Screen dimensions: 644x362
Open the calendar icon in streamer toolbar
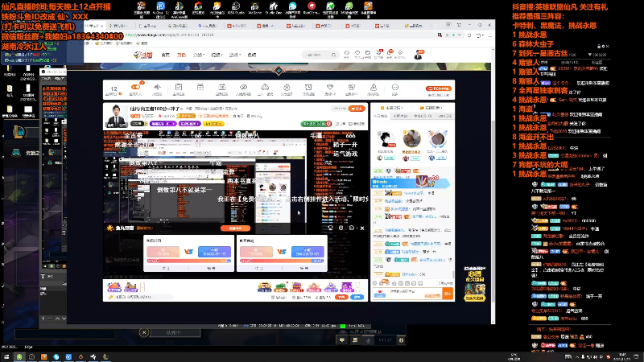(222, 87)
